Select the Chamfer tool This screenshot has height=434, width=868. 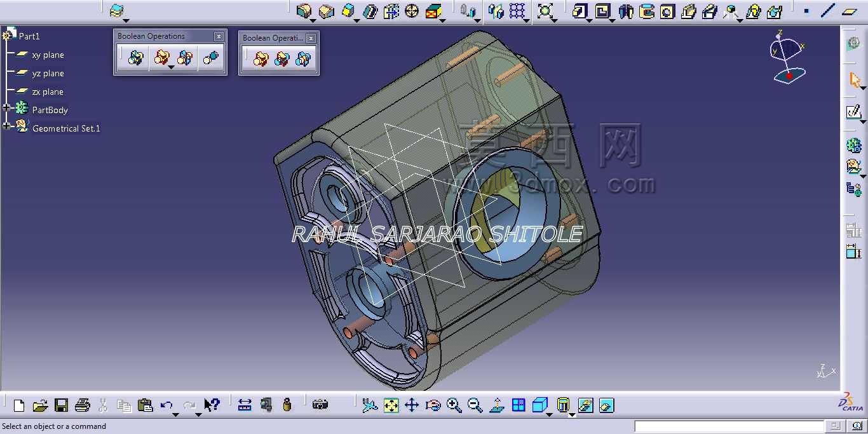326,11
